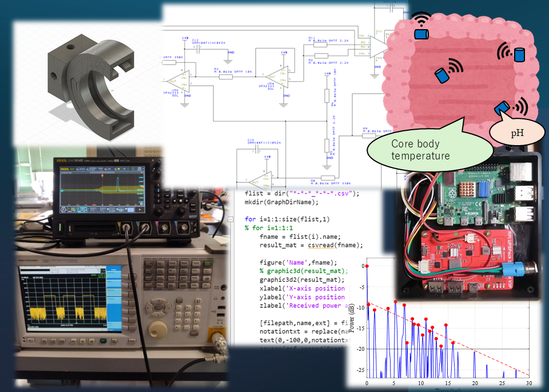Select the commented '% for i=1:1:1' line

(269, 228)
